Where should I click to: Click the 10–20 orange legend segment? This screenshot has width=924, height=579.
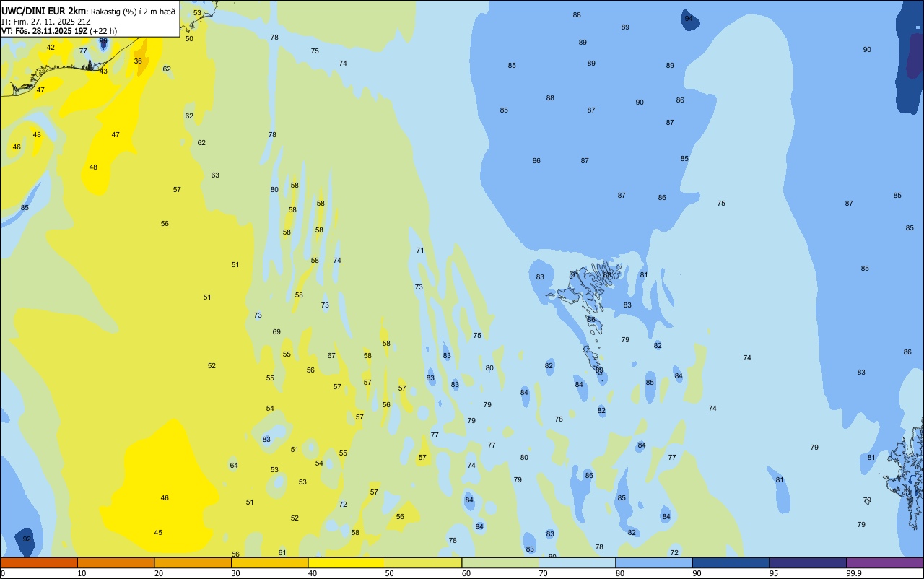pos(115,562)
